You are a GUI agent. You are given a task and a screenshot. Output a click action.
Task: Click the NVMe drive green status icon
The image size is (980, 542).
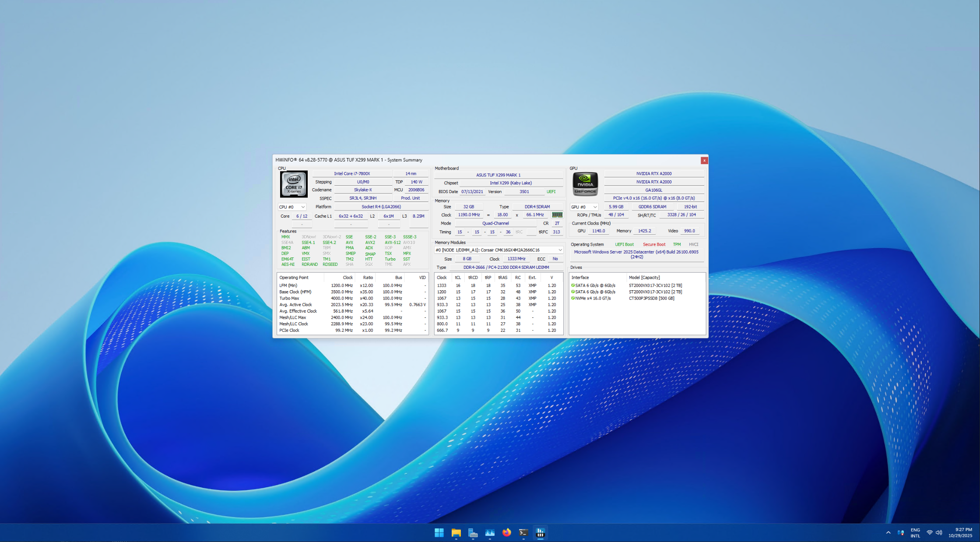click(x=573, y=298)
